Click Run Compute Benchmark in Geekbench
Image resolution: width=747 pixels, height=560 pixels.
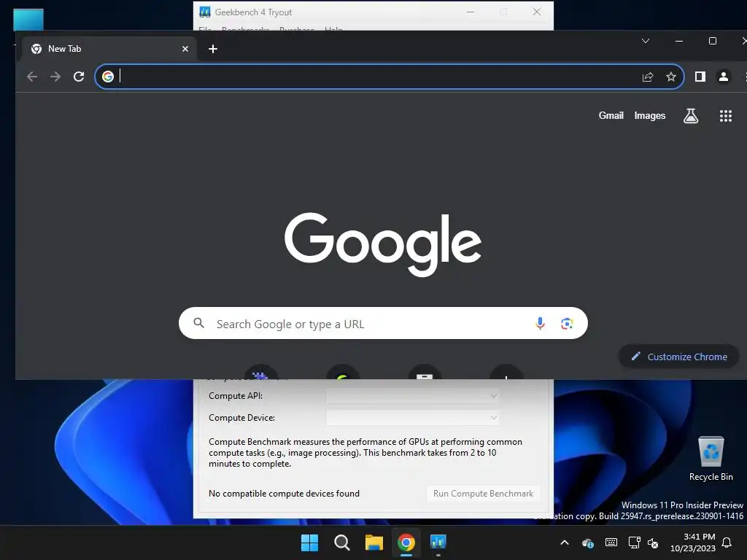(483, 494)
